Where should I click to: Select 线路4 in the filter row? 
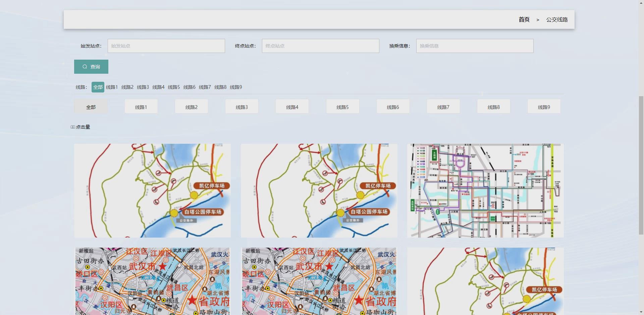click(x=158, y=87)
